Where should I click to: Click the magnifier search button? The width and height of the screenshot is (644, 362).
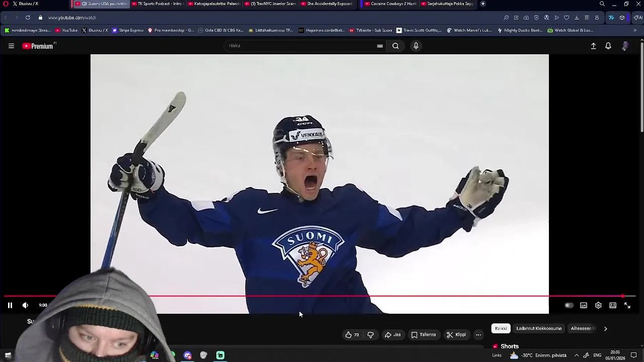tap(395, 46)
